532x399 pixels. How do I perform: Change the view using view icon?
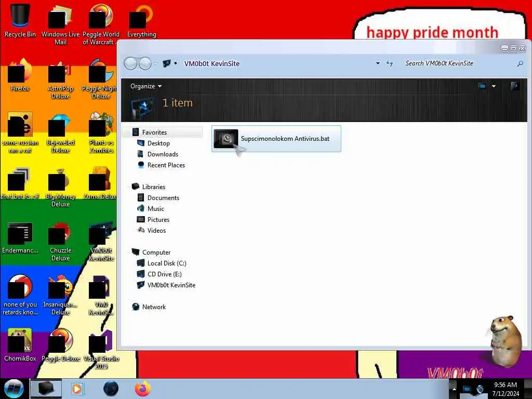(482, 86)
